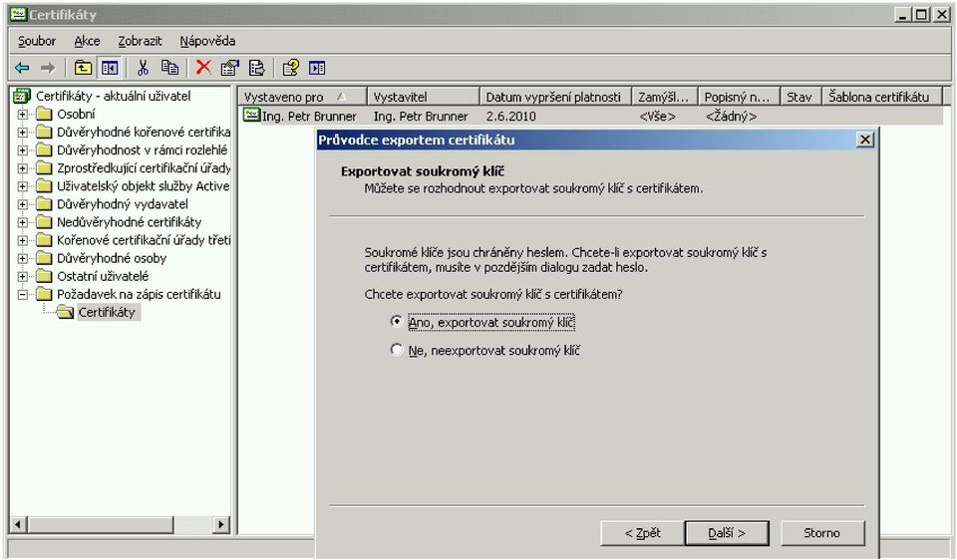Click the Certifikáty root node icon
The height and width of the screenshot is (560, 957).
coord(22,96)
